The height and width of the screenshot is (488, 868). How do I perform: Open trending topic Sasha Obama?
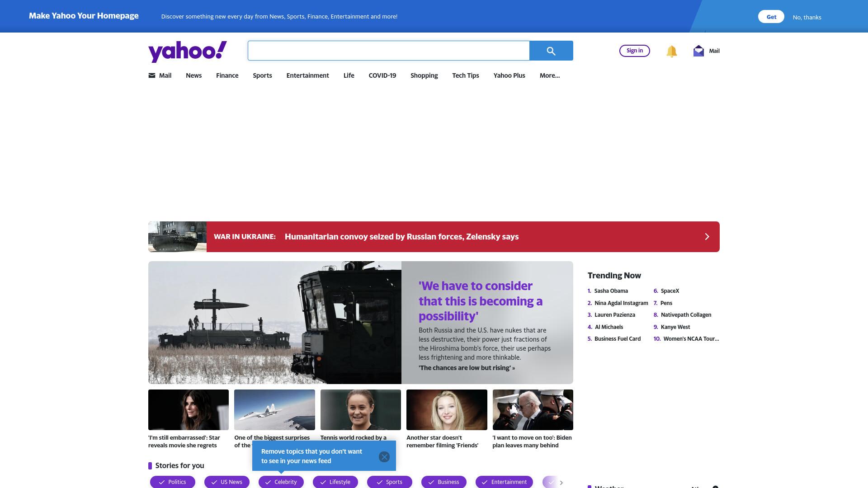tap(611, 291)
